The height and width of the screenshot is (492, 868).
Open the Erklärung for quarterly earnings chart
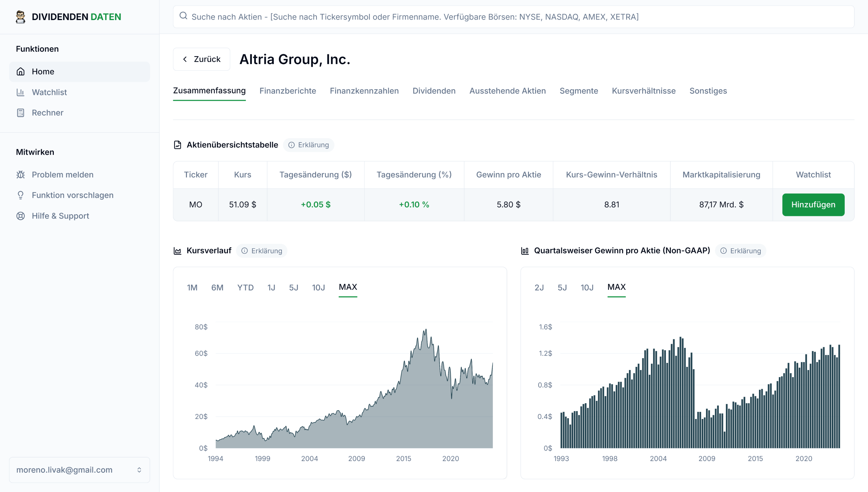click(x=741, y=251)
